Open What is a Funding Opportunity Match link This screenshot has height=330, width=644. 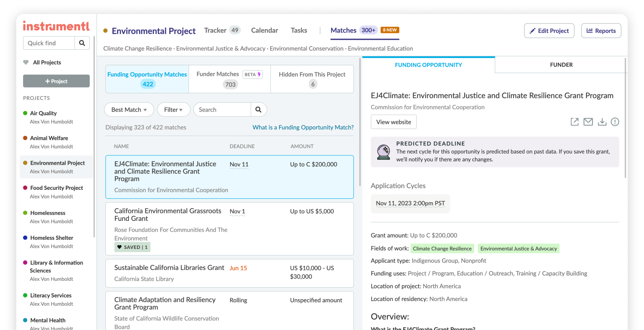point(303,127)
